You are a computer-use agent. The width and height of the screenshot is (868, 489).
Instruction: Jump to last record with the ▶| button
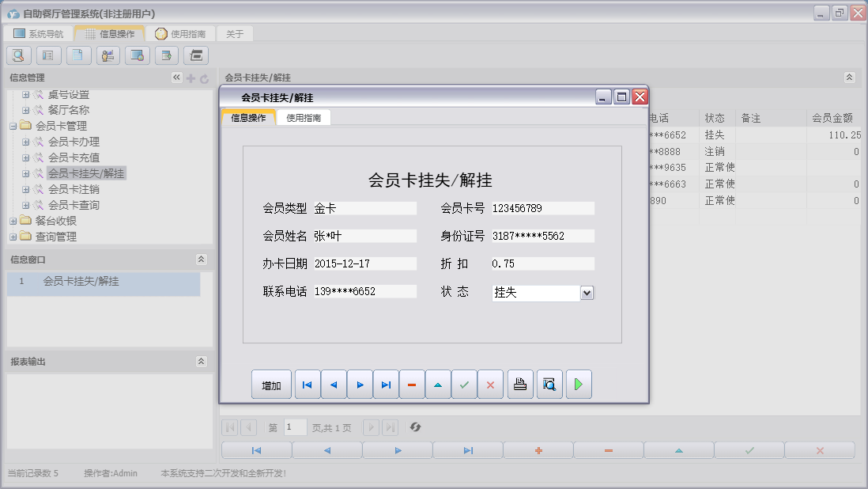(385, 384)
